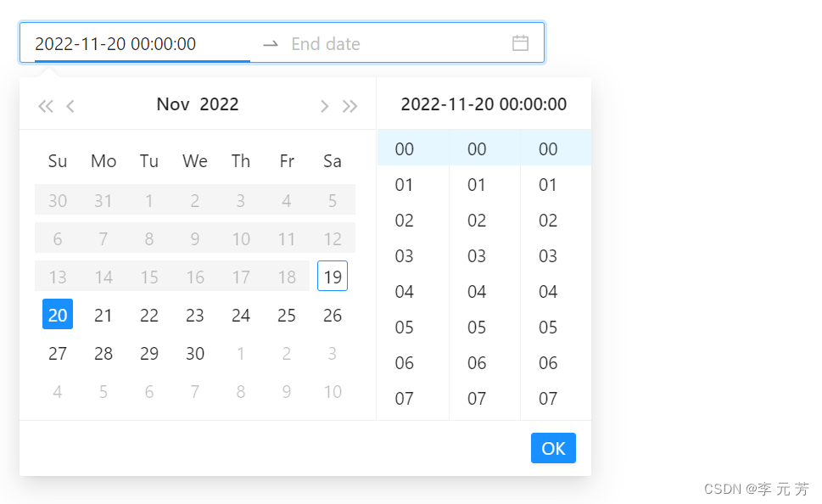
Task: Select today's date 19
Action: click(333, 277)
